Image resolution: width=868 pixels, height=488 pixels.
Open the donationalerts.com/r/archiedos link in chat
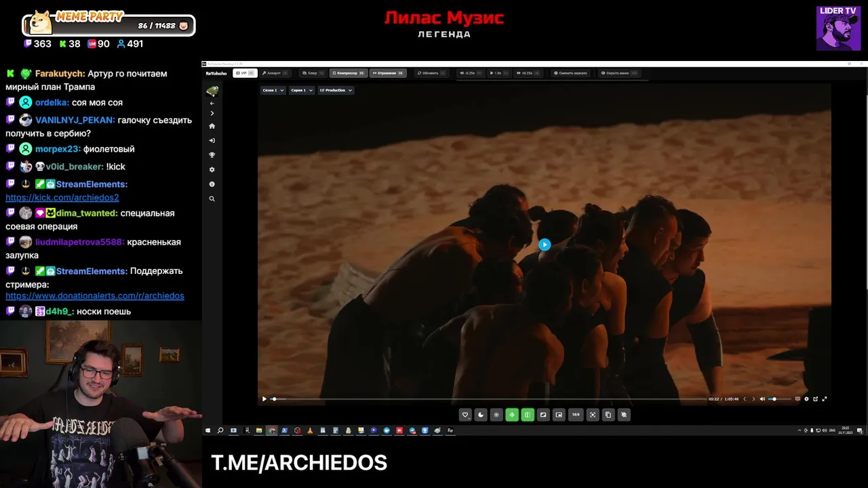pyautogui.click(x=95, y=296)
